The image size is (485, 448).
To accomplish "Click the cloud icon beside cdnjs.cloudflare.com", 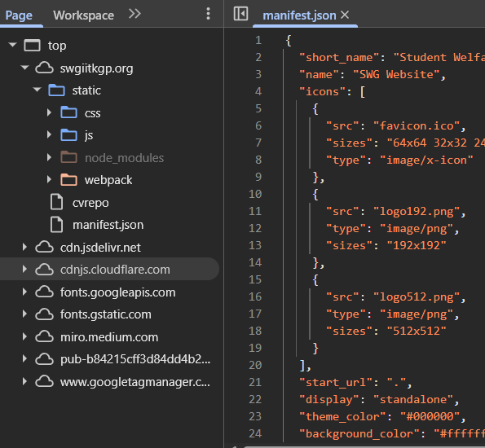I will (x=44, y=270).
